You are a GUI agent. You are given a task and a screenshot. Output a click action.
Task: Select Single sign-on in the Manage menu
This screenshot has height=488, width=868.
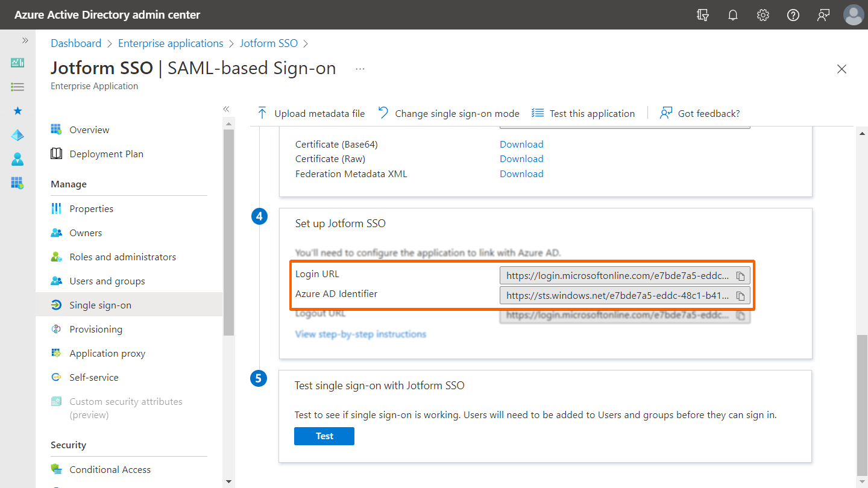tap(100, 305)
